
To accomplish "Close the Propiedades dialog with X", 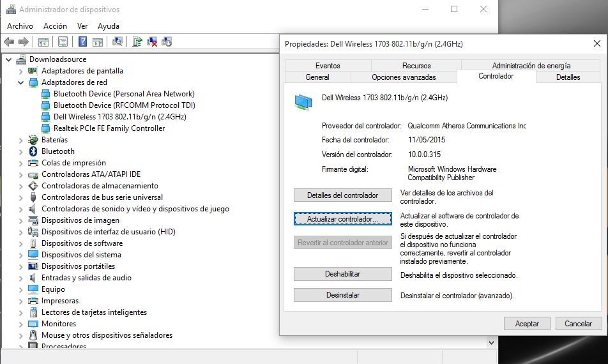I will tap(597, 44).
